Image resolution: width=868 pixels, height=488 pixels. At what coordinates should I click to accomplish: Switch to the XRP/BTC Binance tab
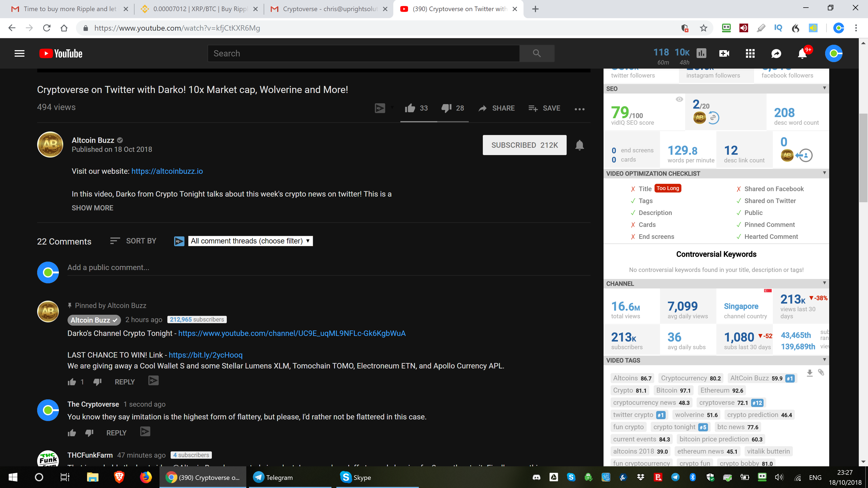[199, 9]
